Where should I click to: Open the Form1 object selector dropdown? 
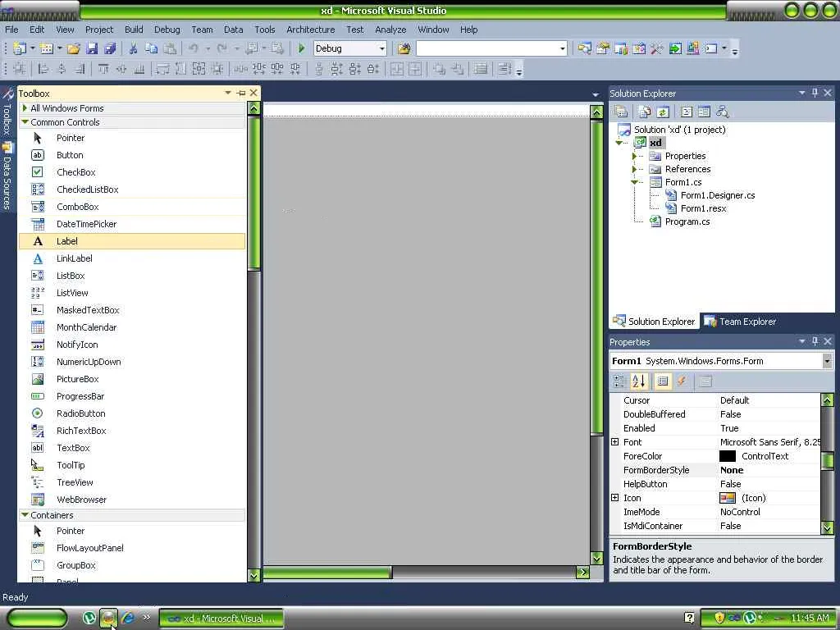point(827,361)
